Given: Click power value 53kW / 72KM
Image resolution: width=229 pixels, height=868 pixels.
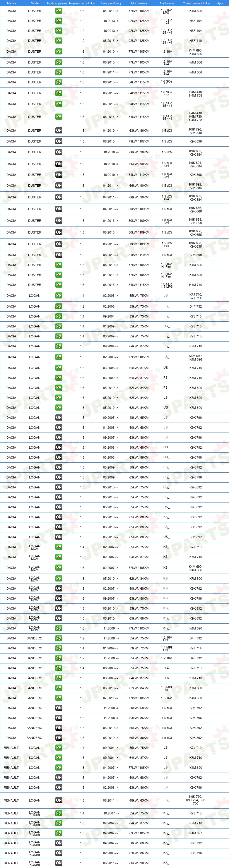Looking at the screenshot, I should (x=139, y=648).
